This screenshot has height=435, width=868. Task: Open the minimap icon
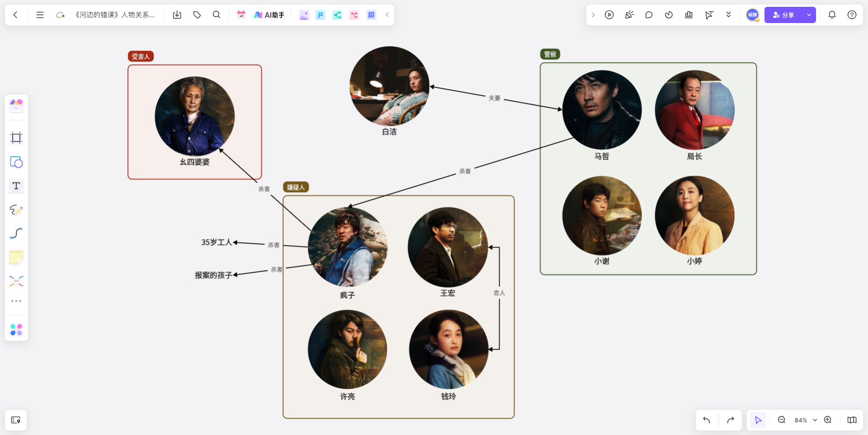(852, 420)
